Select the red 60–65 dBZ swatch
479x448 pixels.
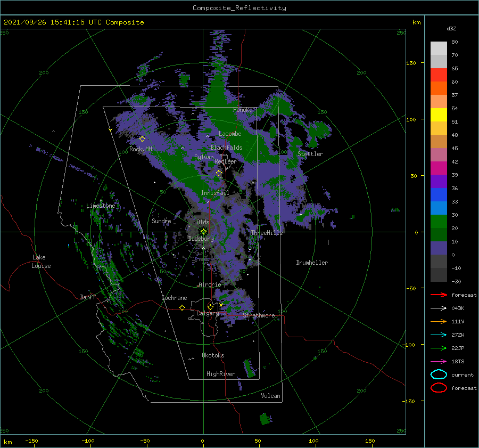(439, 75)
